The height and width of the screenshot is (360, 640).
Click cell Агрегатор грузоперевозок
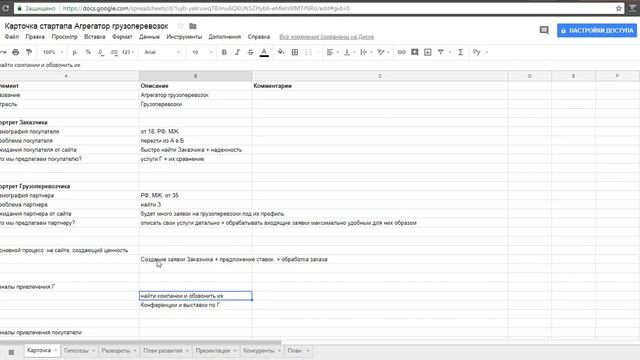coord(196,95)
